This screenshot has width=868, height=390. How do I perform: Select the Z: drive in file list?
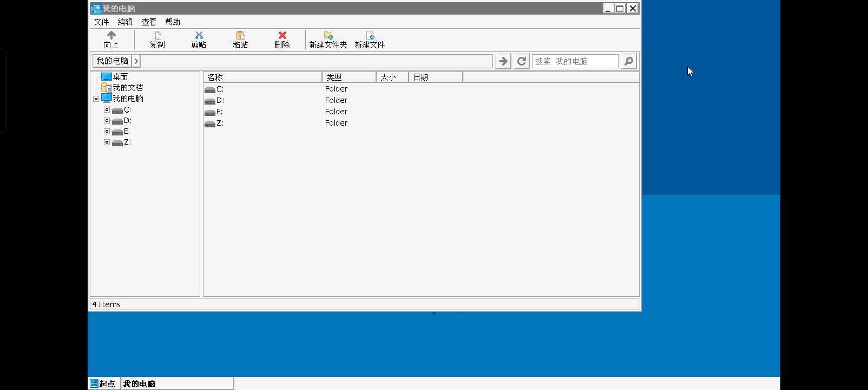220,123
